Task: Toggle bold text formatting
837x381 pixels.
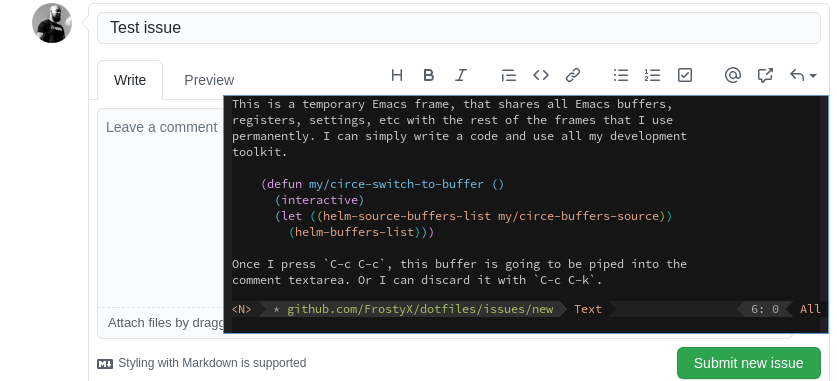Action: [428, 75]
